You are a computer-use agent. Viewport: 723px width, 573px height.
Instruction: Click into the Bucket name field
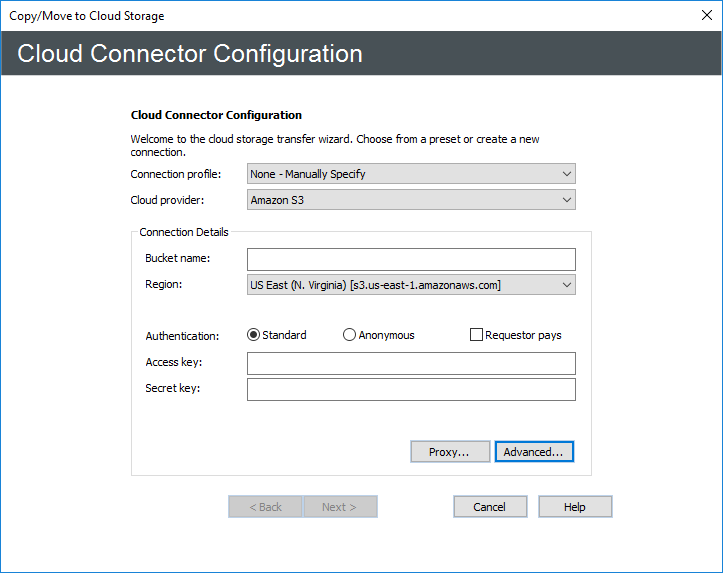411,259
